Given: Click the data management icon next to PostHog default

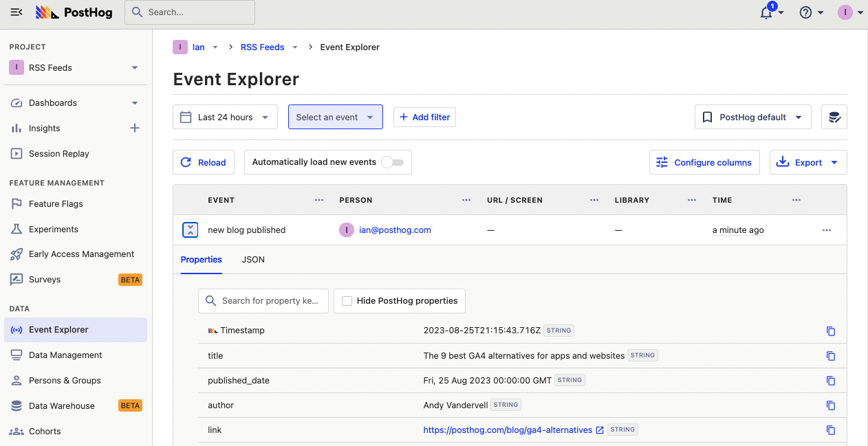Looking at the screenshot, I should pyautogui.click(x=834, y=118).
